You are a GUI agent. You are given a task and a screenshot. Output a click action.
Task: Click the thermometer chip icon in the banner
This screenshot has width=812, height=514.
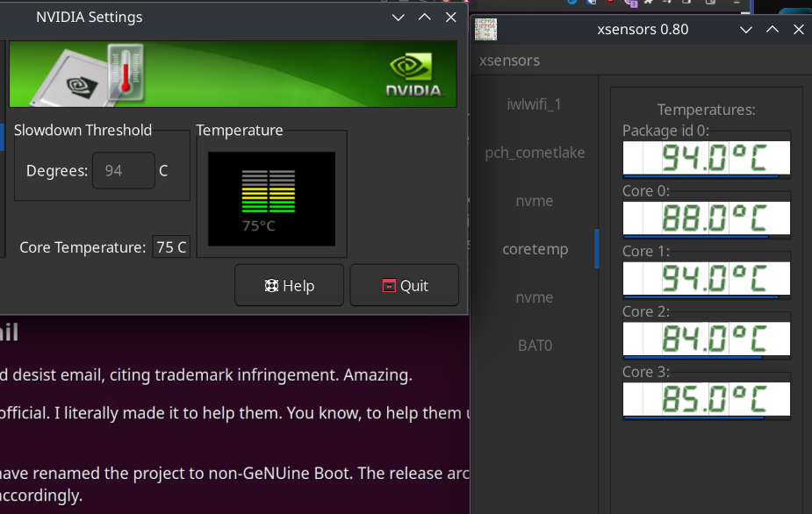pyautogui.click(x=88, y=75)
